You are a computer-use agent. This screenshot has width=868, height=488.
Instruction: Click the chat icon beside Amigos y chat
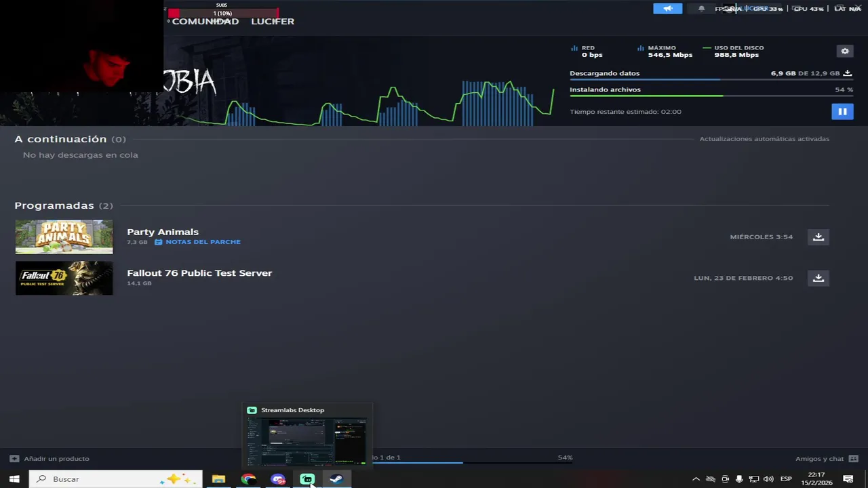[853, 459]
